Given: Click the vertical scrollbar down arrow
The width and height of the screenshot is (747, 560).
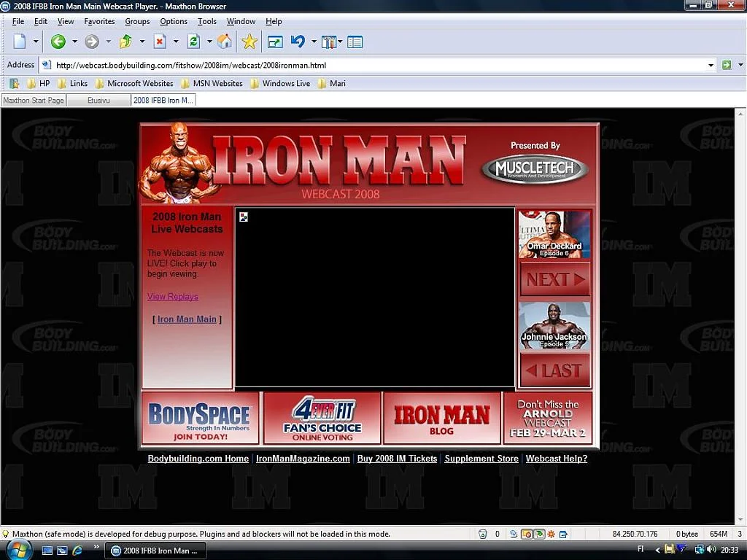Looking at the screenshot, I should tap(740, 518).
